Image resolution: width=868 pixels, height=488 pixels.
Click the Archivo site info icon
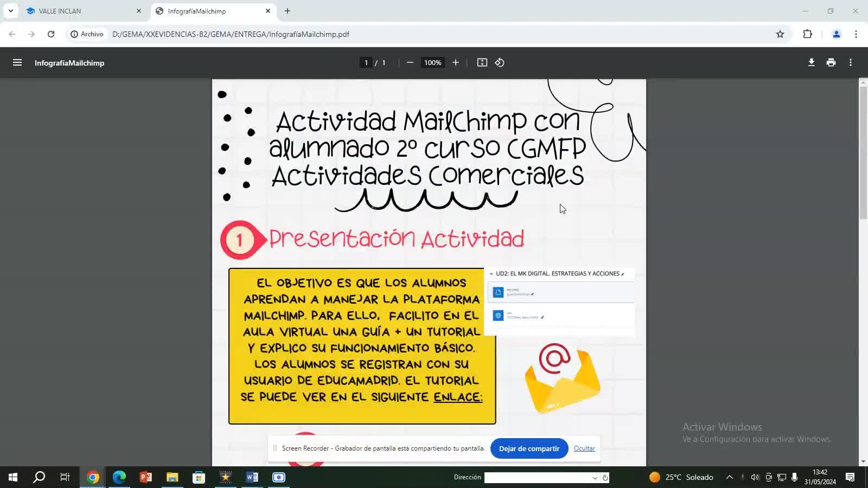click(x=87, y=34)
